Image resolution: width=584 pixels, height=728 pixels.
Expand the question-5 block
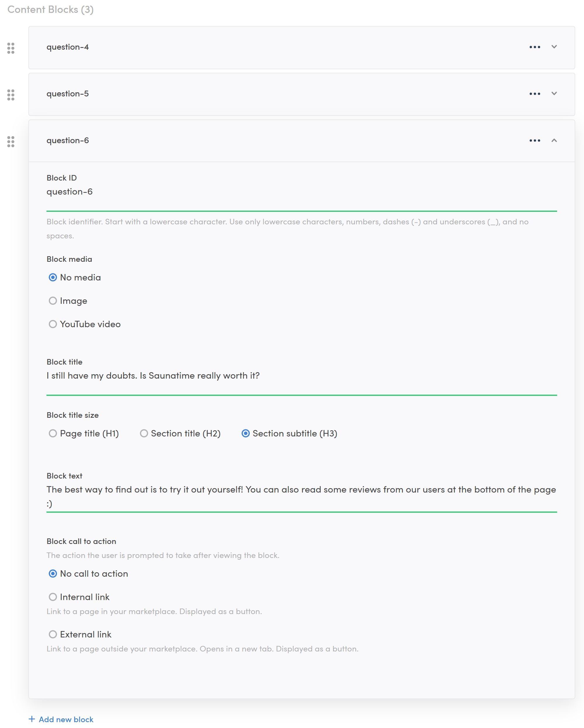(x=554, y=93)
